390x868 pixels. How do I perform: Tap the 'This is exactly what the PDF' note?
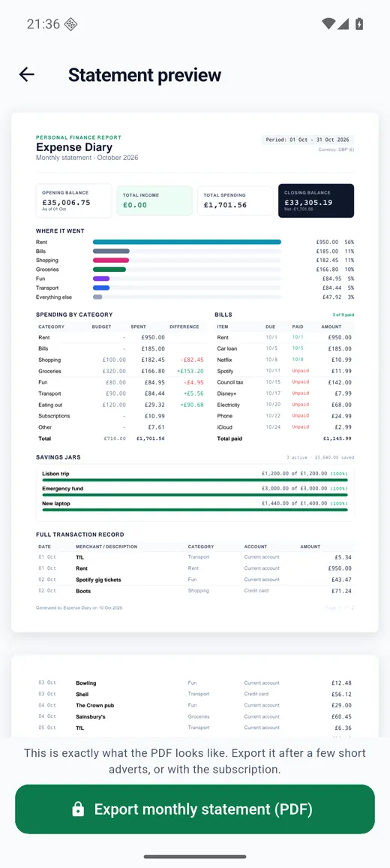tap(195, 761)
